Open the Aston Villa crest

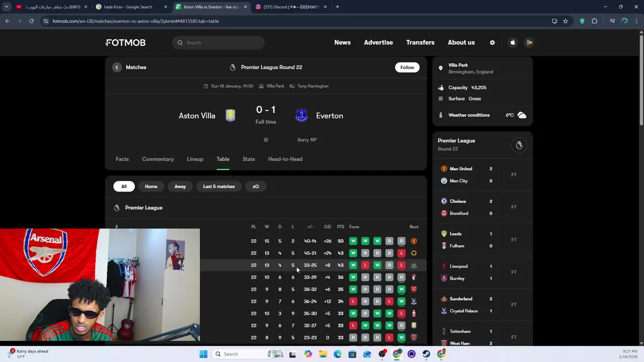(x=230, y=116)
